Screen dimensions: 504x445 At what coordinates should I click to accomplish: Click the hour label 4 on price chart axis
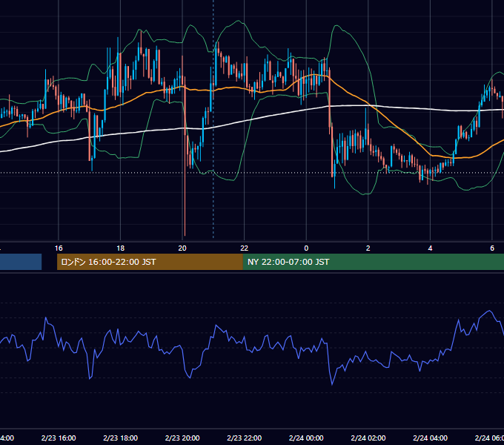(x=430, y=248)
